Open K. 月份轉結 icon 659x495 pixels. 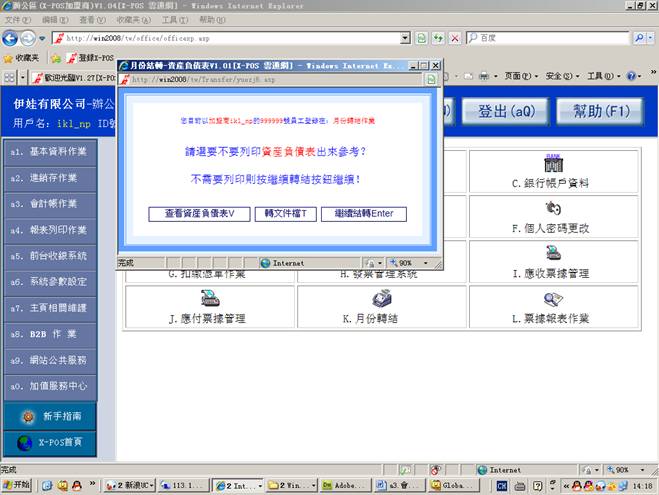click(381, 298)
